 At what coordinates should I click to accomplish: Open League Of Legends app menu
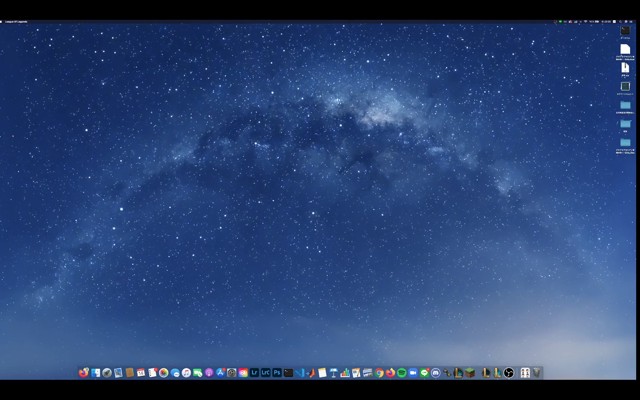tap(16, 22)
